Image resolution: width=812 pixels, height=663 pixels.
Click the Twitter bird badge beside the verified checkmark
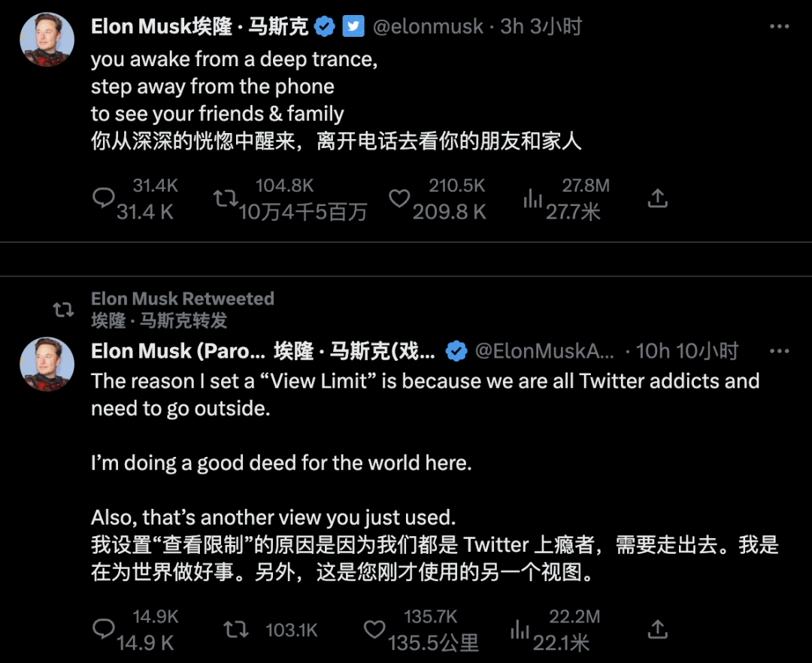353,26
